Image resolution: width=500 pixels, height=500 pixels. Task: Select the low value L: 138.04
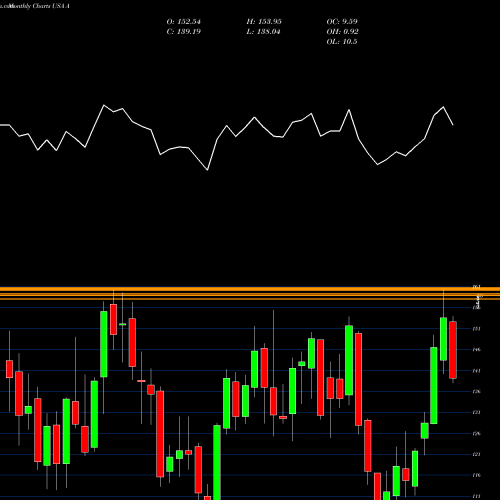(x=263, y=32)
